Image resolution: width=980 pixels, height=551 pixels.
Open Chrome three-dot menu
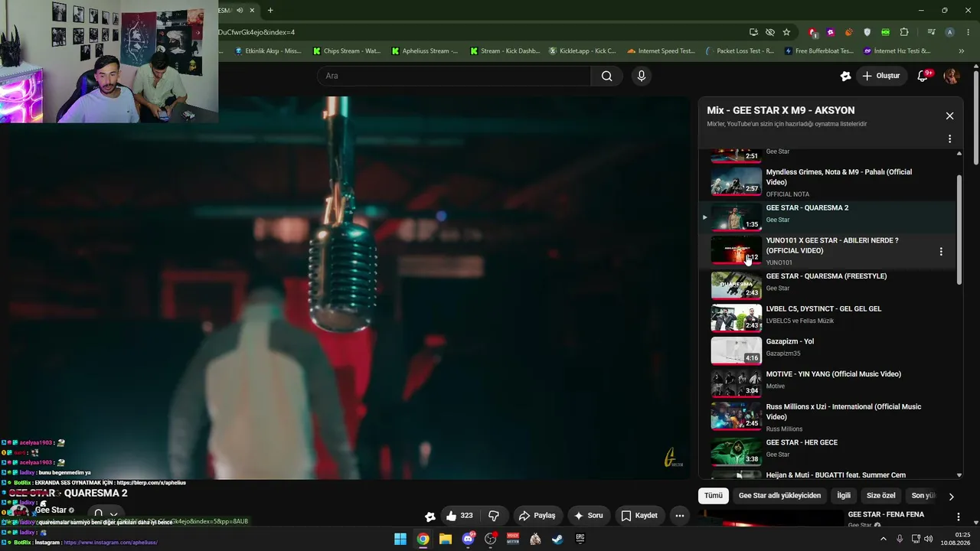tap(969, 32)
